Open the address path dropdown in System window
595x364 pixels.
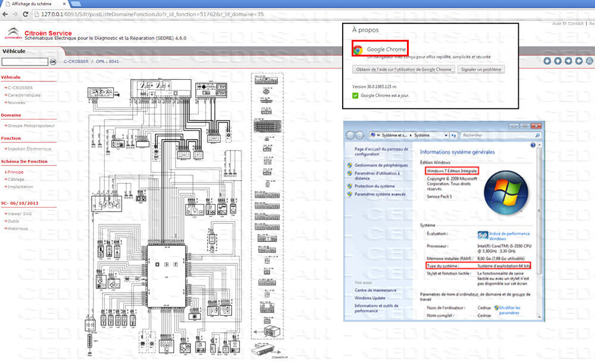(x=446, y=136)
